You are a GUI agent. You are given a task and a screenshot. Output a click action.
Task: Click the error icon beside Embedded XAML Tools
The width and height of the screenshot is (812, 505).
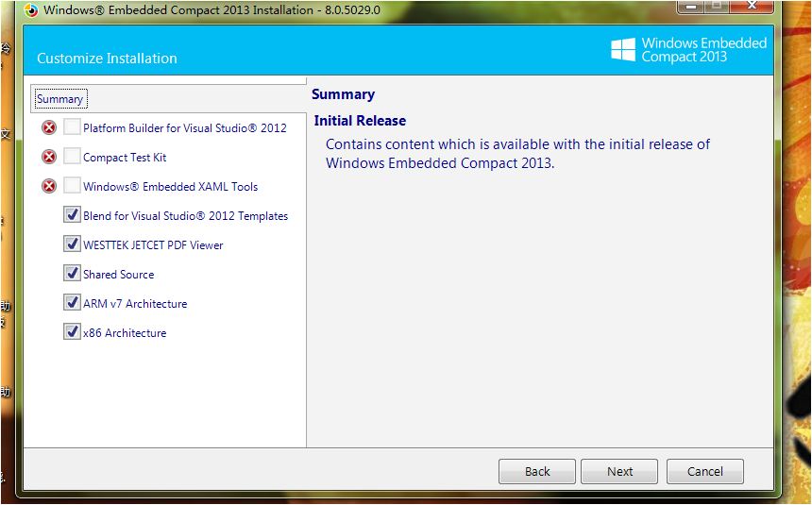click(49, 186)
